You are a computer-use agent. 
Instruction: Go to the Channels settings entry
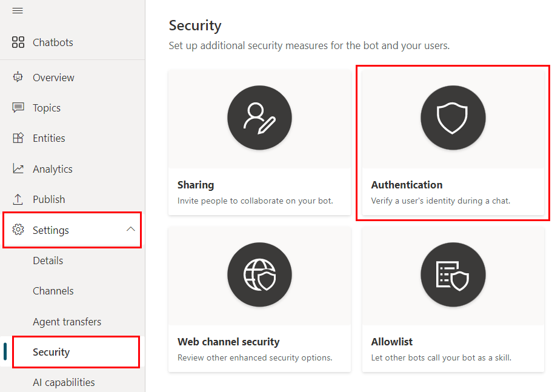click(x=53, y=291)
